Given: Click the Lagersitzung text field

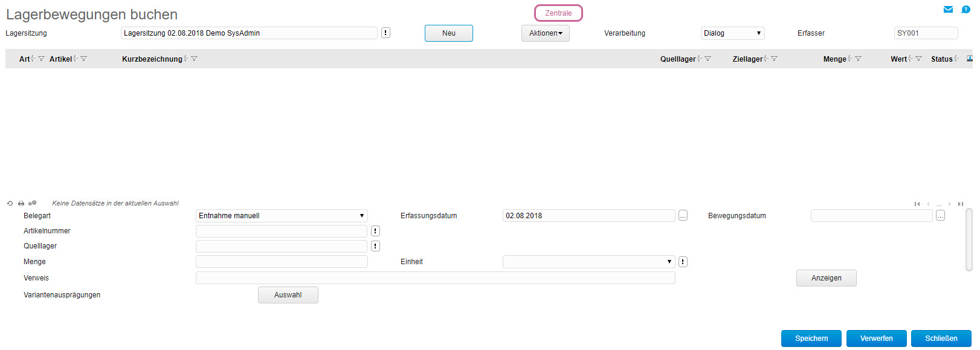Looking at the screenshot, I should [x=249, y=33].
